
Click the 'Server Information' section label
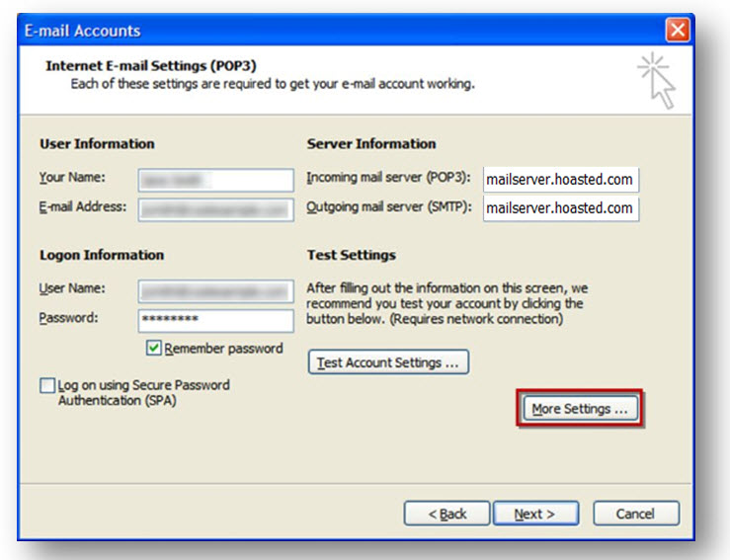point(371,144)
